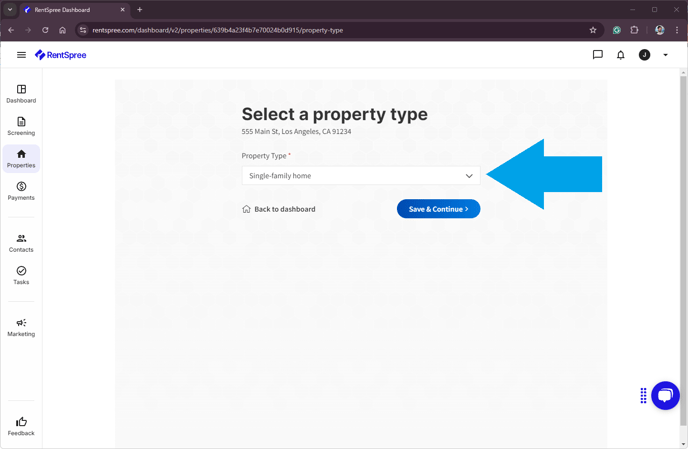Open browser home page
The image size is (688, 449).
pyautogui.click(x=62, y=30)
